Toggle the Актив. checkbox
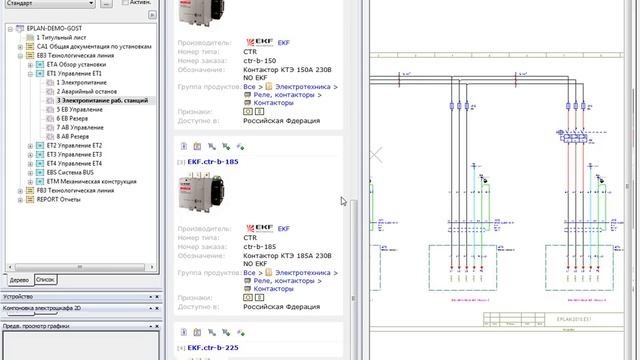The width and height of the screenshot is (640, 360). [125, 2]
